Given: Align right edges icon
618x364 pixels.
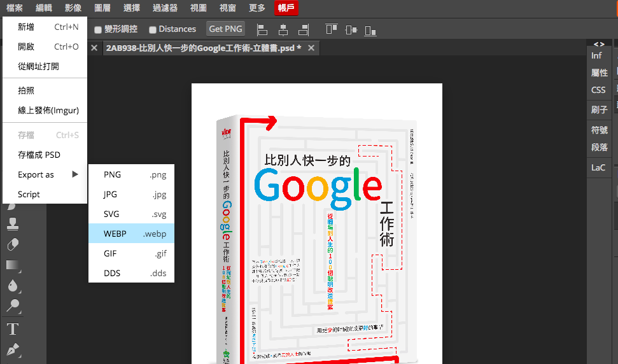Looking at the screenshot, I should (304, 29).
